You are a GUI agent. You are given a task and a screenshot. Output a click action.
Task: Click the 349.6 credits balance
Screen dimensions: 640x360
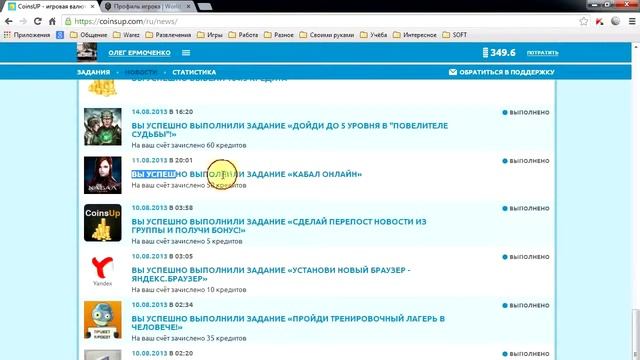pos(499,53)
